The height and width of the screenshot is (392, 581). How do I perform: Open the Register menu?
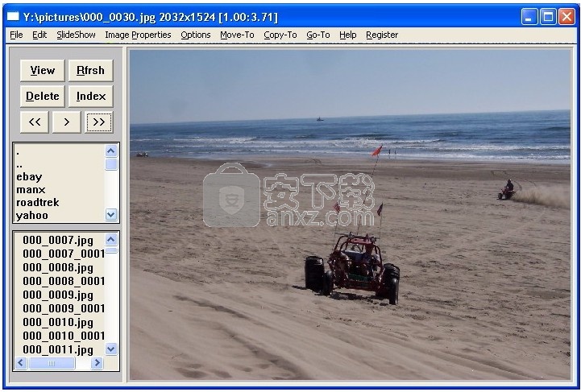click(382, 35)
